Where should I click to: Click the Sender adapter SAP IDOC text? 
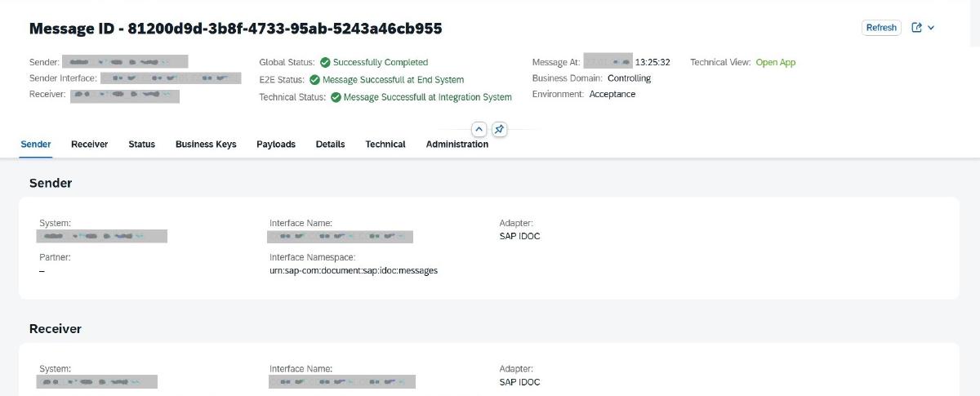point(519,237)
